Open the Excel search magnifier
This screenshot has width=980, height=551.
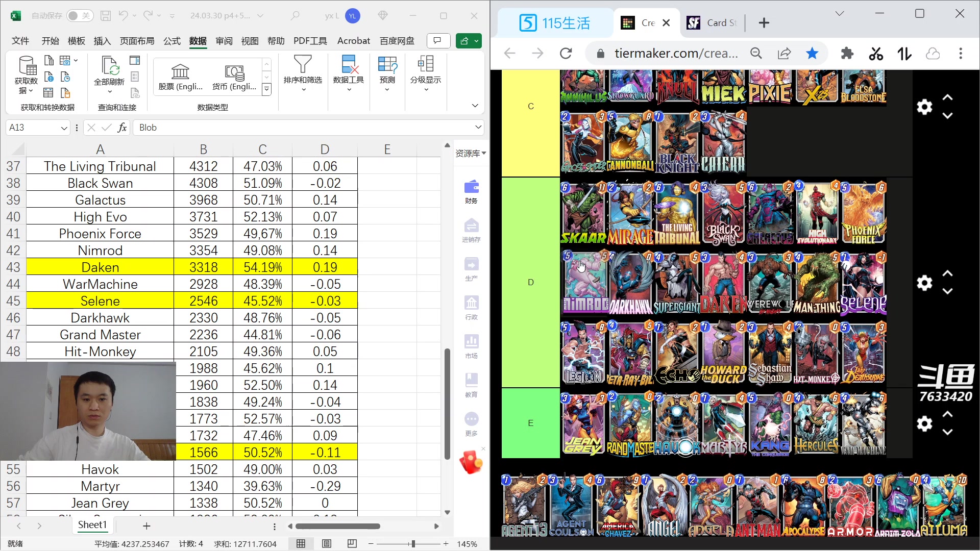295,16
